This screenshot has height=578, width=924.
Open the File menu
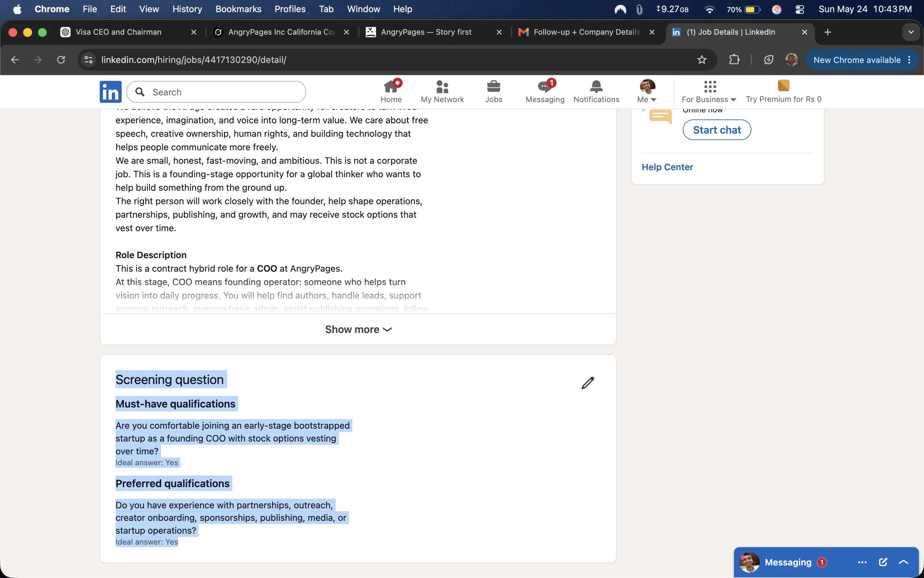pyautogui.click(x=90, y=9)
